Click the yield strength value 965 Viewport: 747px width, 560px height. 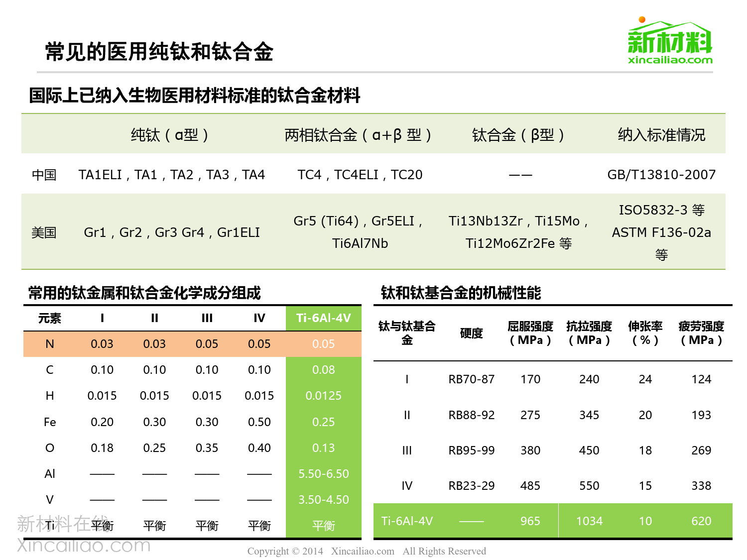point(530,521)
